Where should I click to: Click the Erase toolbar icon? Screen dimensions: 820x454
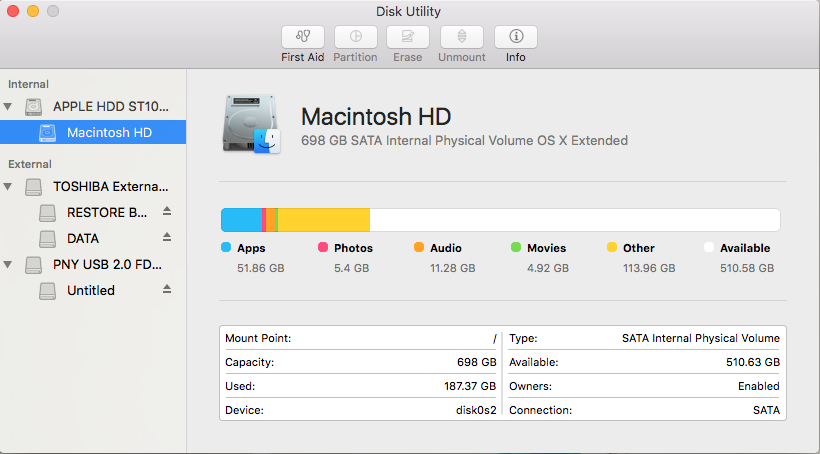click(x=407, y=37)
